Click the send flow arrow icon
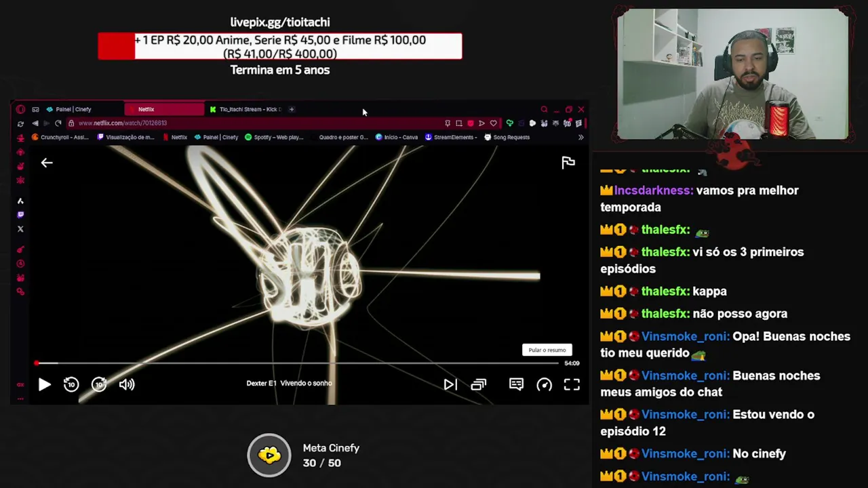 [x=482, y=123]
